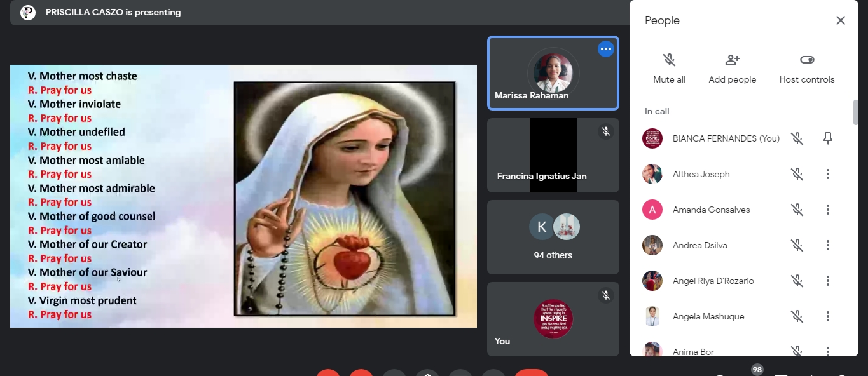This screenshot has height=376, width=868.
Task: Click the line "V. Mother of our Saviour"
Action: coord(88,272)
